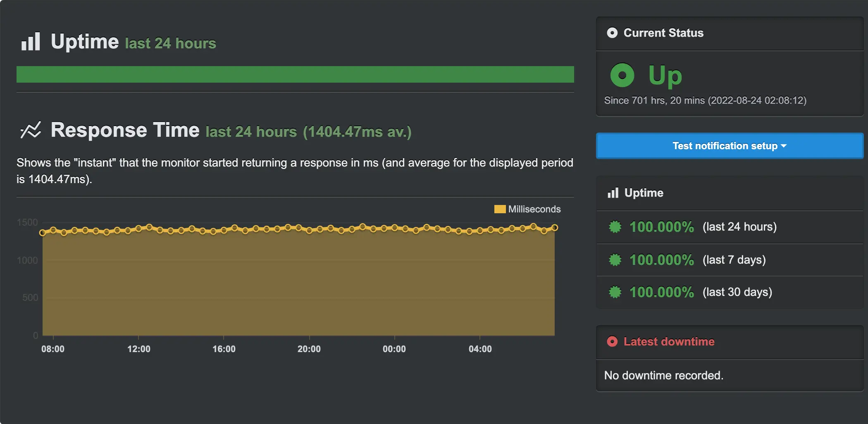Click the Current Status panel header icon

(x=612, y=33)
